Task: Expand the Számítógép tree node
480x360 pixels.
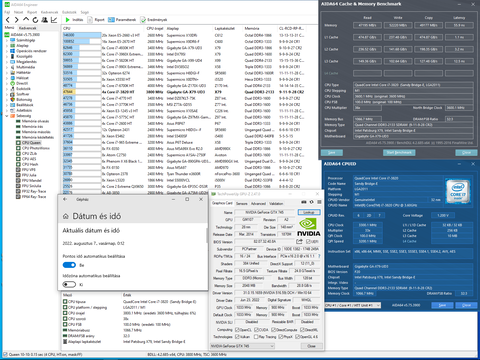Action: (7, 40)
